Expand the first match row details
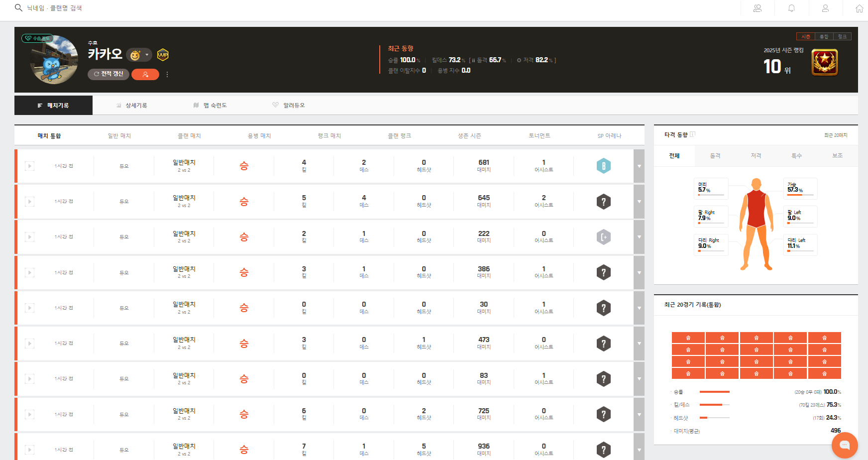Image resolution: width=868 pixels, height=460 pixels. 639,166
